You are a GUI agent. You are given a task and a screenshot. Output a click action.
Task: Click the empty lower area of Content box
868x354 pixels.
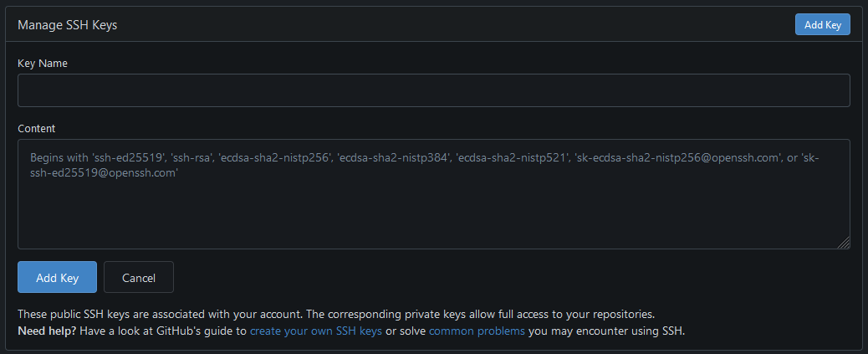(x=433, y=218)
